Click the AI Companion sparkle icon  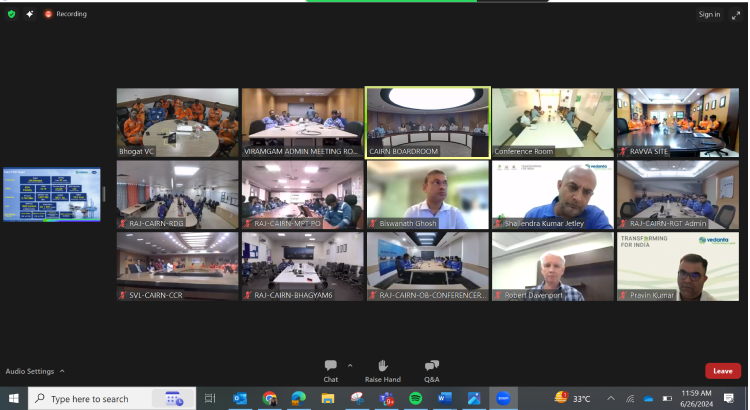(x=29, y=14)
